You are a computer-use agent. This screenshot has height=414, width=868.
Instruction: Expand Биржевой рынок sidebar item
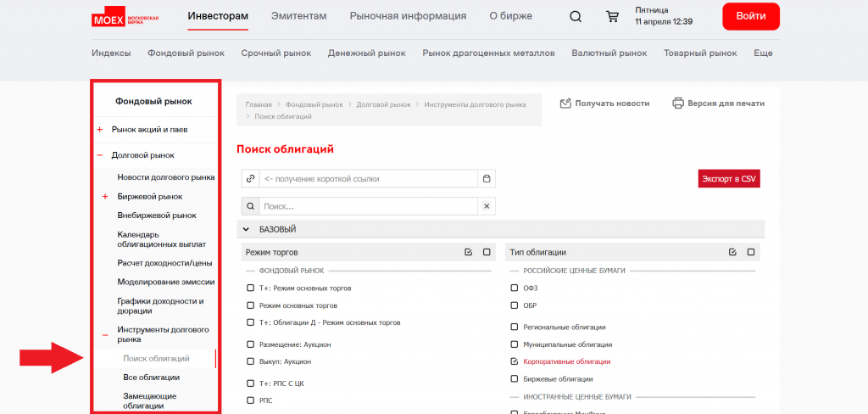[x=105, y=197]
